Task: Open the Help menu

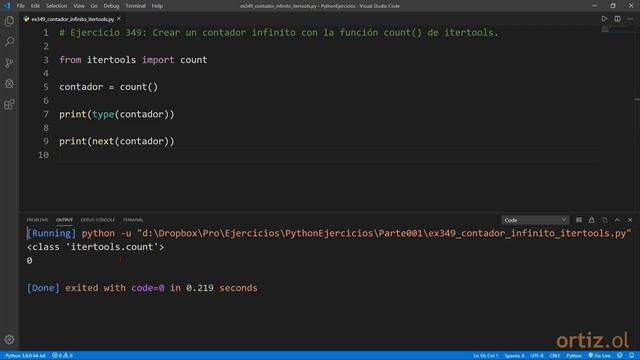Action: coord(157,6)
